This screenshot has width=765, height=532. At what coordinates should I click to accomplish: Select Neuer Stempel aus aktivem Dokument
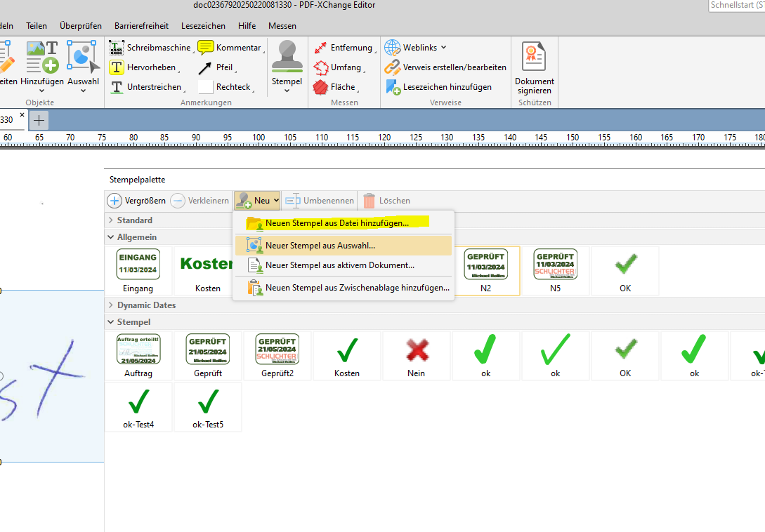tap(339, 265)
